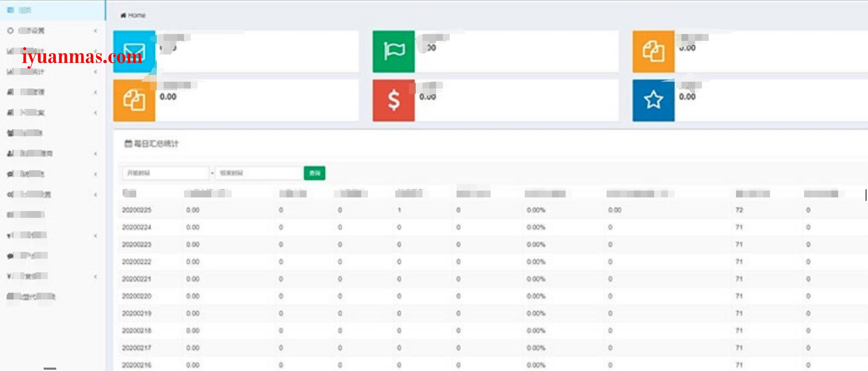
Task: Click the green query button
Action: tap(315, 173)
